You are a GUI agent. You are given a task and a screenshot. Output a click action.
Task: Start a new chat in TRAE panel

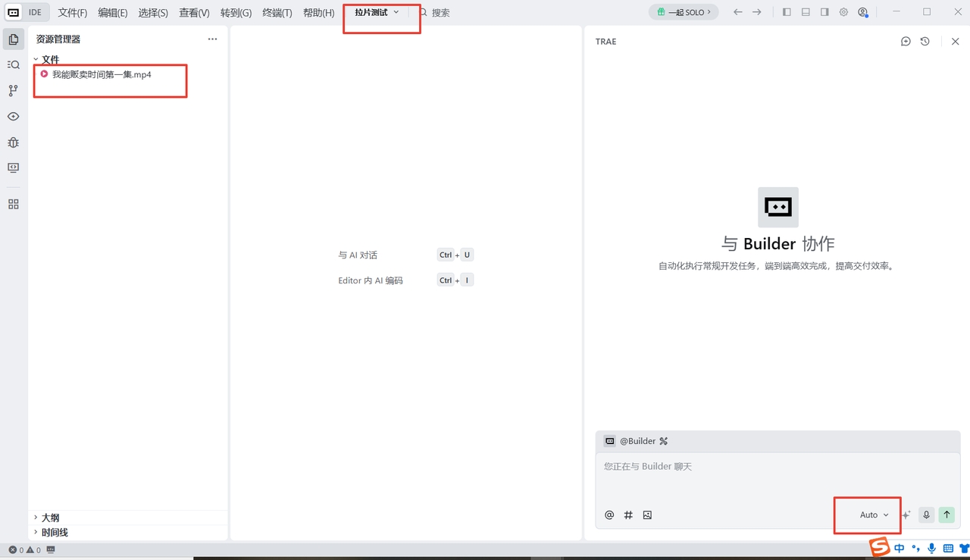pyautogui.click(x=906, y=42)
